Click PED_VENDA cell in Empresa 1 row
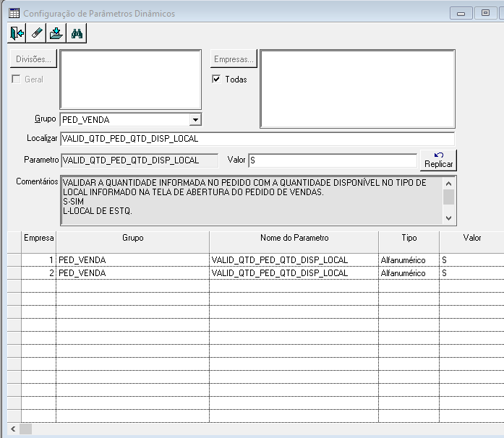This screenshot has width=504, height=438. pyautogui.click(x=133, y=260)
